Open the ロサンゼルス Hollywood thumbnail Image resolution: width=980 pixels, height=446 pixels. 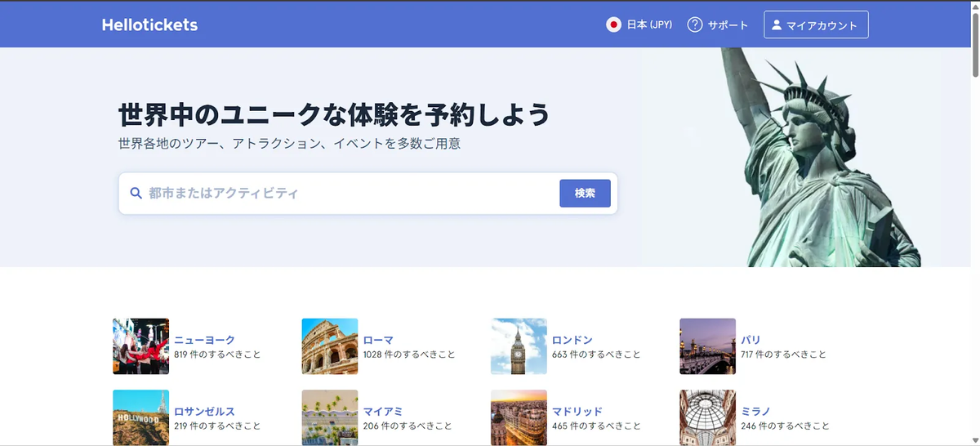tap(140, 417)
